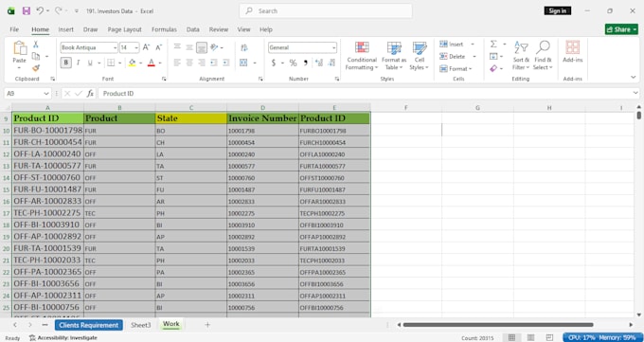Open Accessibility: Investigate in status bar
Screen dimensions: 644x342
tap(63, 338)
